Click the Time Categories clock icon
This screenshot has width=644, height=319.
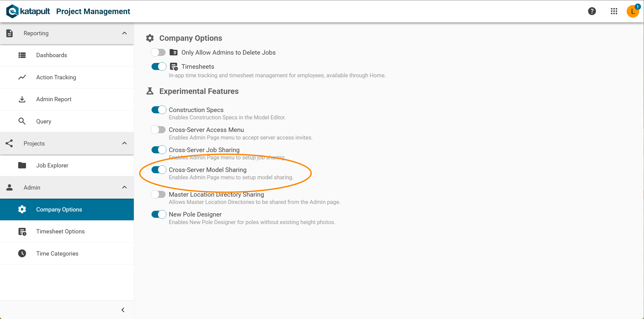[22, 253]
